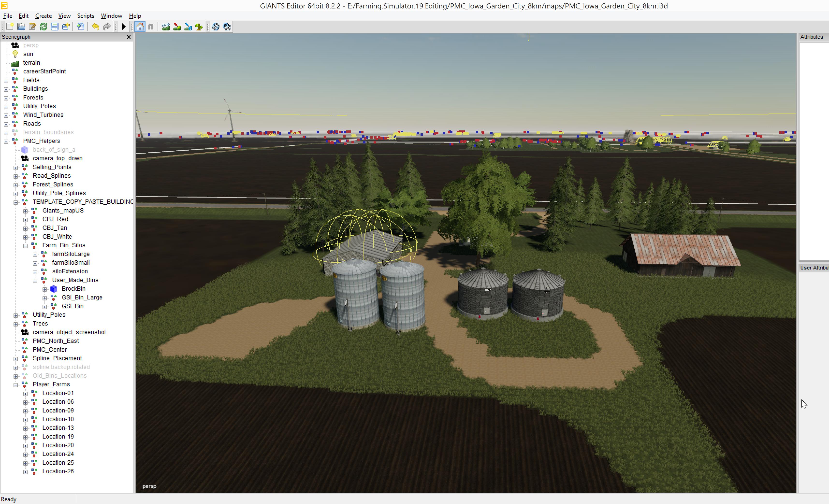Activate terrain sculpt mode icon
Screen dimensions: 829x504
pos(166,27)
